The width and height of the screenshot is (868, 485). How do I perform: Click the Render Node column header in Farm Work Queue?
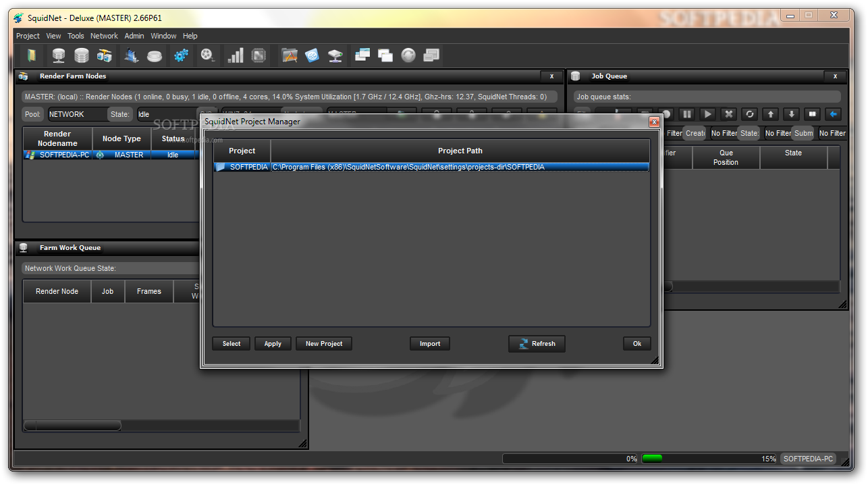point(57,291)
